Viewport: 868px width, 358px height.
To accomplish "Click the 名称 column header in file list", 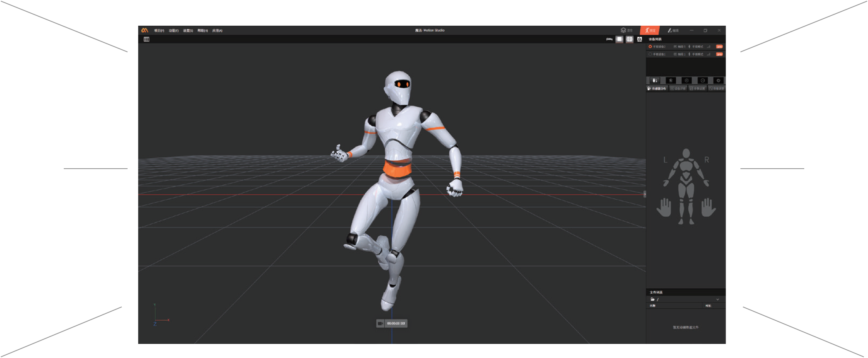I will (x=653, y=306).
